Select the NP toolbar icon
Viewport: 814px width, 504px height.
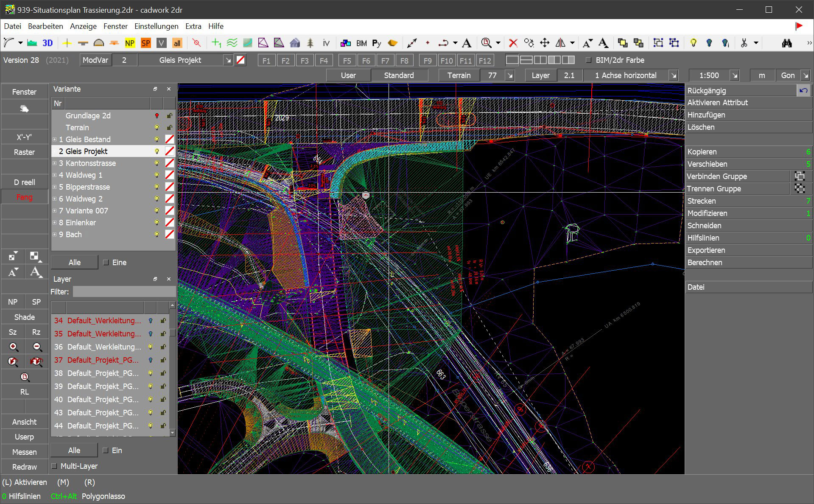(x=130, y=43)
